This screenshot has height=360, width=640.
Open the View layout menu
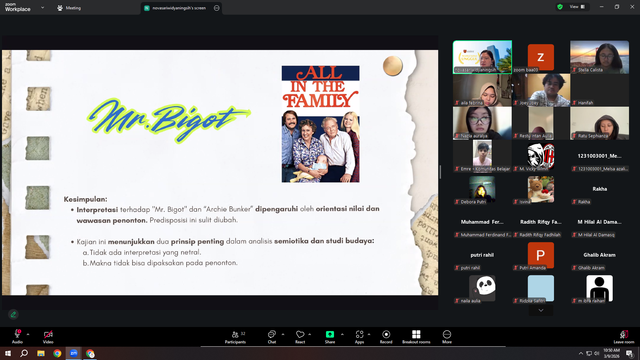click(x=577, y=7)
